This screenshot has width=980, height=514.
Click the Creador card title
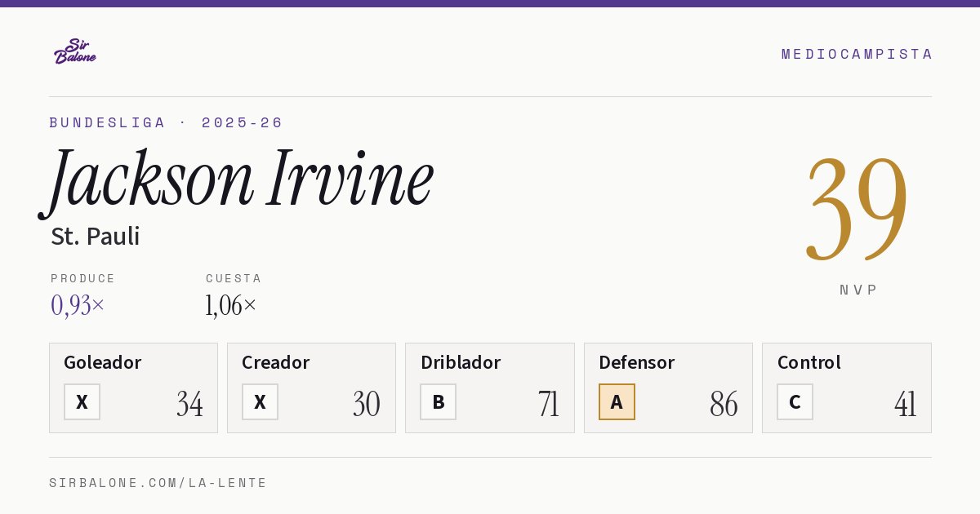click(276, 362)
